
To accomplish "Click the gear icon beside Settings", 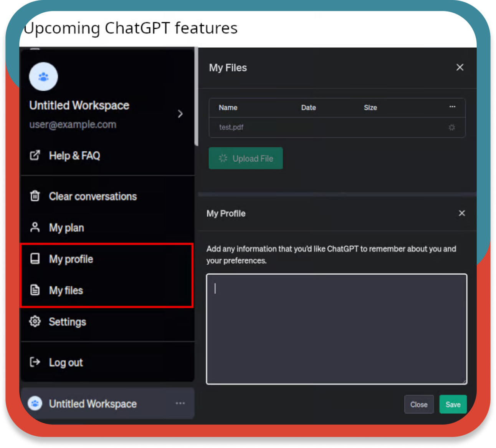I will click(35, 321).
